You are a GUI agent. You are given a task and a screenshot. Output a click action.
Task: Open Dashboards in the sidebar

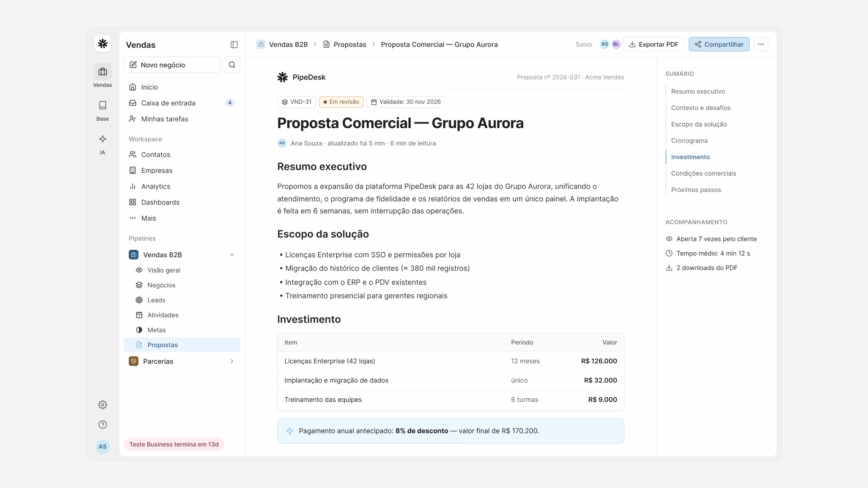pyautogui.click(x=182, y=202)
